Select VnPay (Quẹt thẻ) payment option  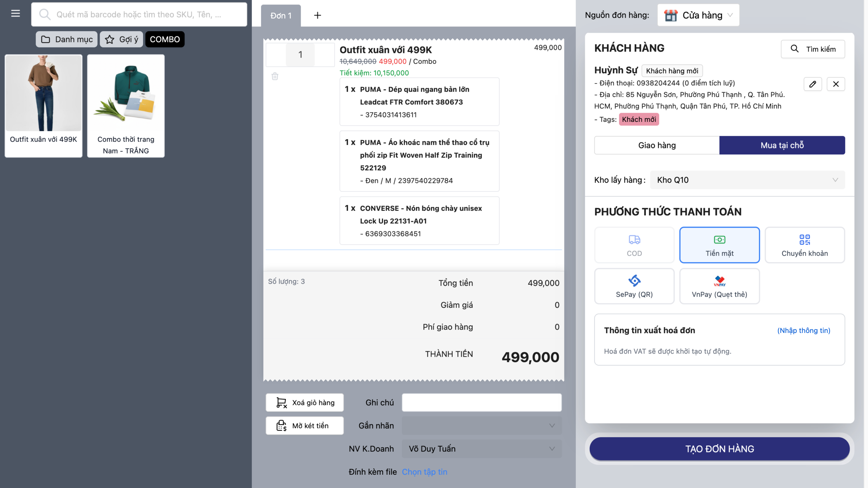tap(719, 286)
